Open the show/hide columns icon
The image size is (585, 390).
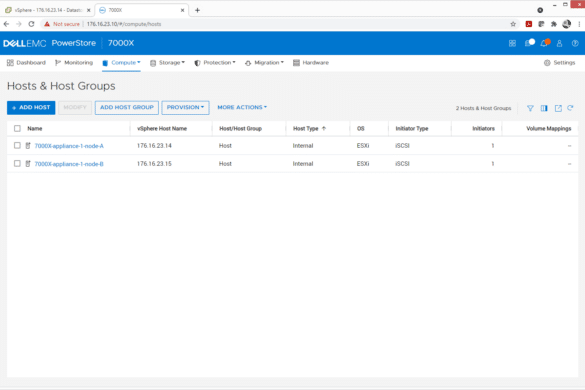click(544, 108)
